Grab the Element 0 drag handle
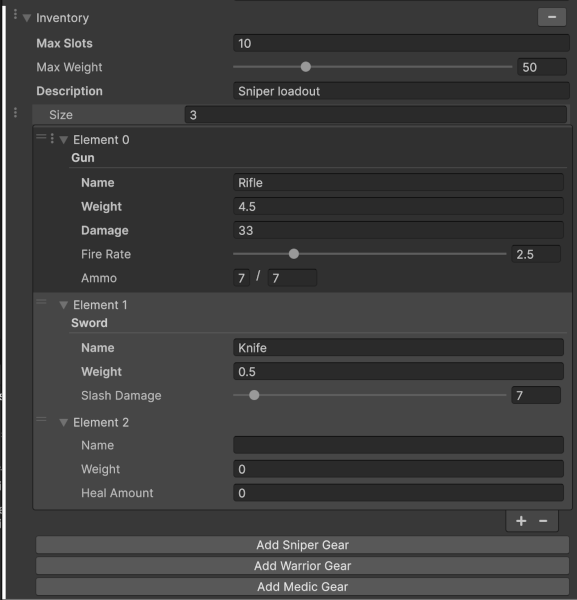Image resolution: width=577 pixels, height=600 pixels. [41, 137]
